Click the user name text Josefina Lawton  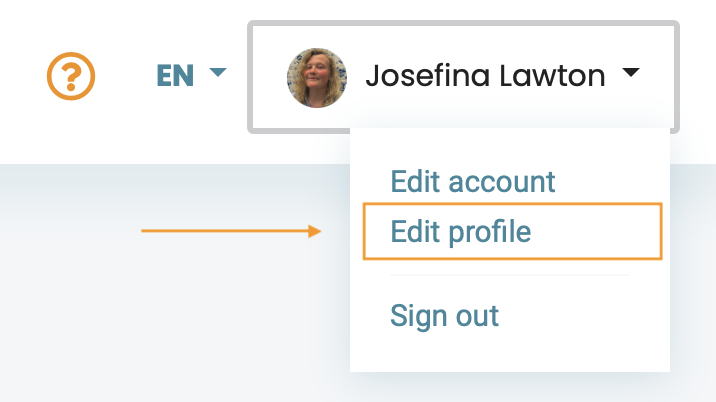[x=485, y=76]
